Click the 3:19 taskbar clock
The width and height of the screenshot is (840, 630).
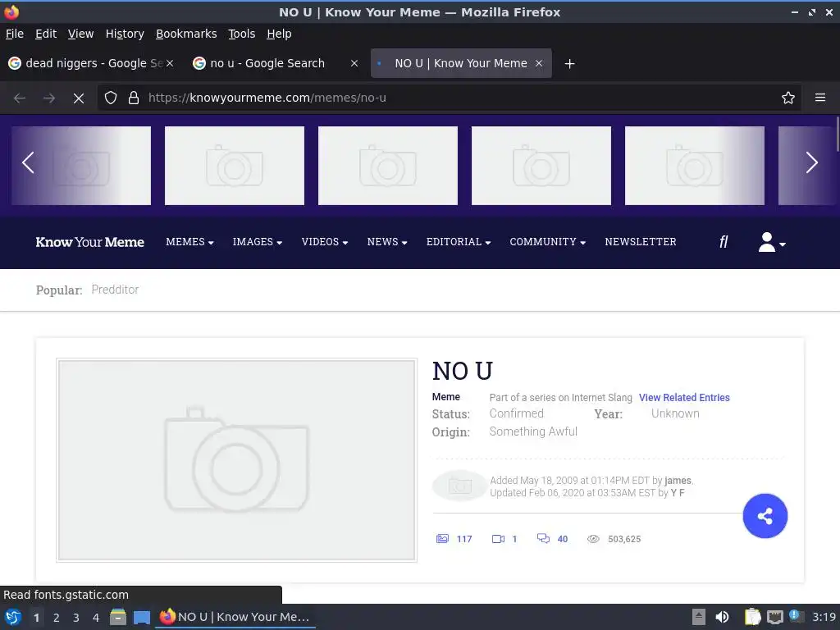[824, 617]
